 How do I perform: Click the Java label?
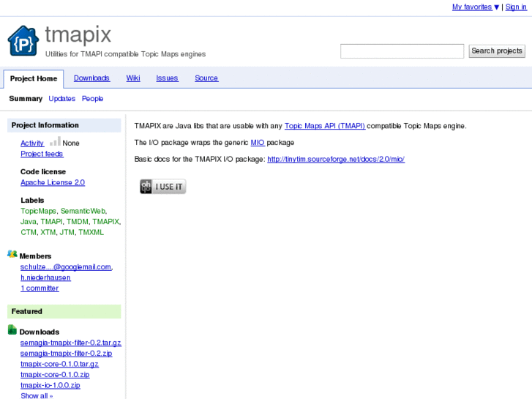click(28, 222)
